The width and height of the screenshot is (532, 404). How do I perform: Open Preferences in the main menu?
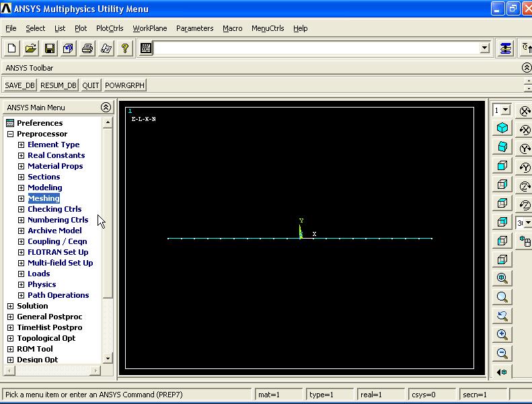[40, 123]
